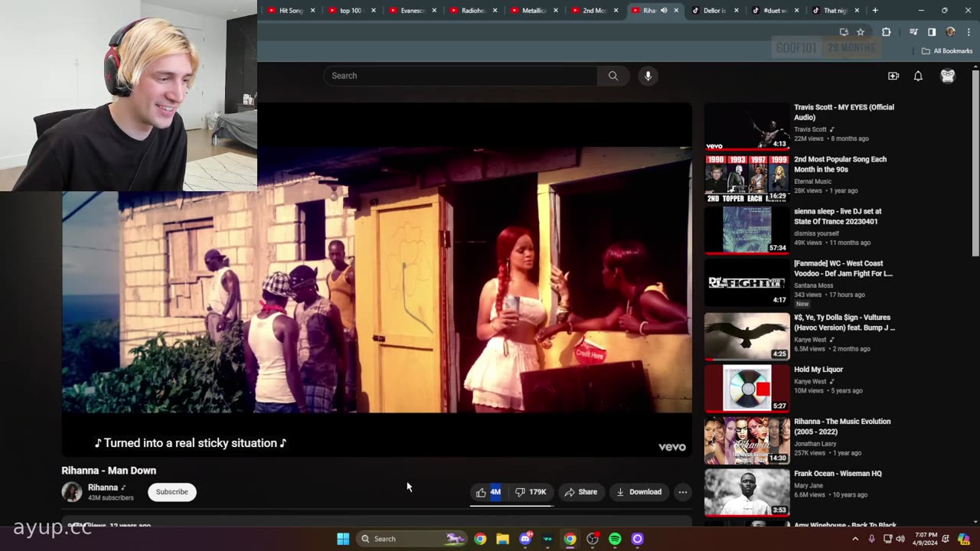Show hidden system tray icons

855,539
